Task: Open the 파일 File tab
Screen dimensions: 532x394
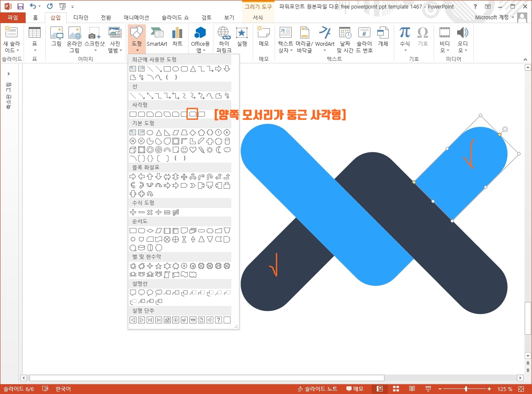Action: pos(13,18)
